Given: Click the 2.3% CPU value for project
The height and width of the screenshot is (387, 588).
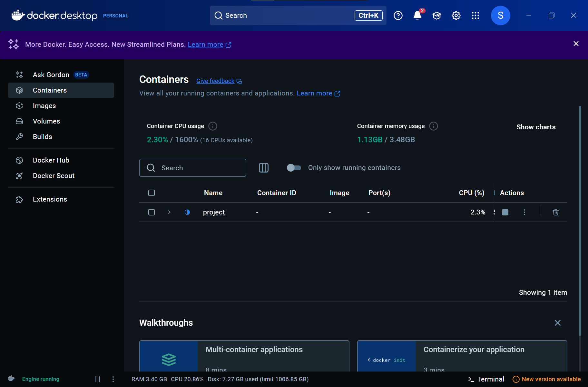Looking at the screenshot, I should click(x=478, y=212).
